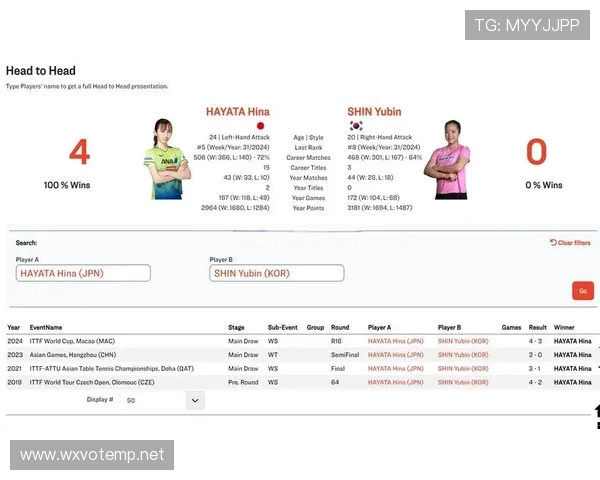This screenshot has height=480, width=600.
Task: Click the Clear filters link text
Action: (x=574, y=243)
